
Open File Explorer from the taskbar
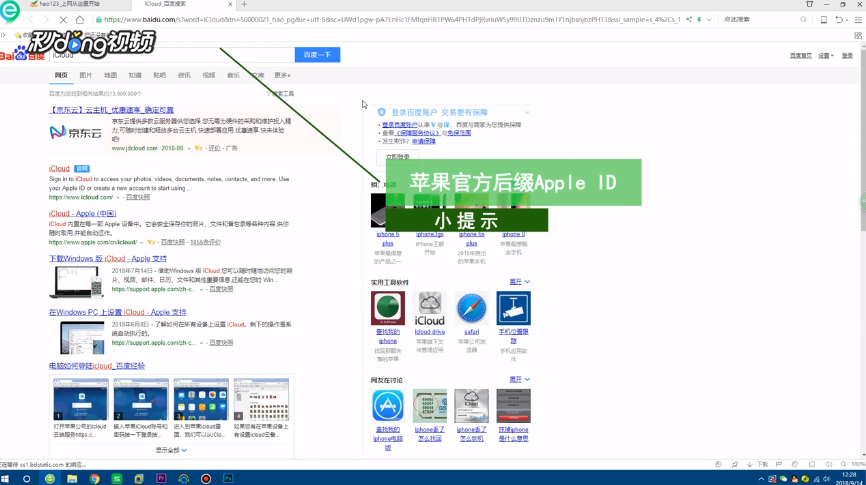(x=72, y=478)
